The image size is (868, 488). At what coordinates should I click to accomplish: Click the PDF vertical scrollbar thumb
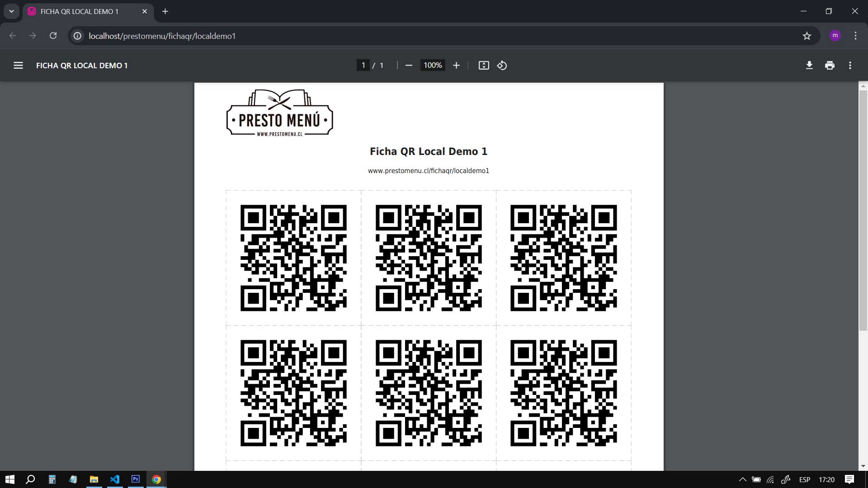click(863, 210)
